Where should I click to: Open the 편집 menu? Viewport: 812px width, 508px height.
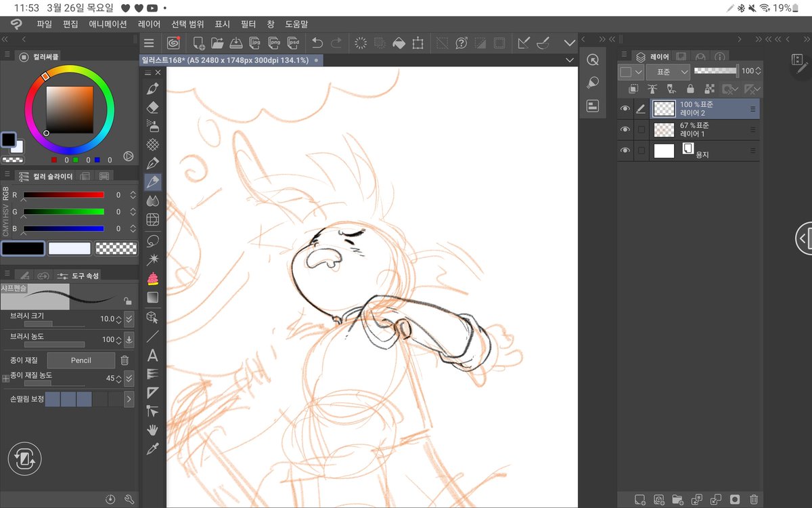coord(70,24)
